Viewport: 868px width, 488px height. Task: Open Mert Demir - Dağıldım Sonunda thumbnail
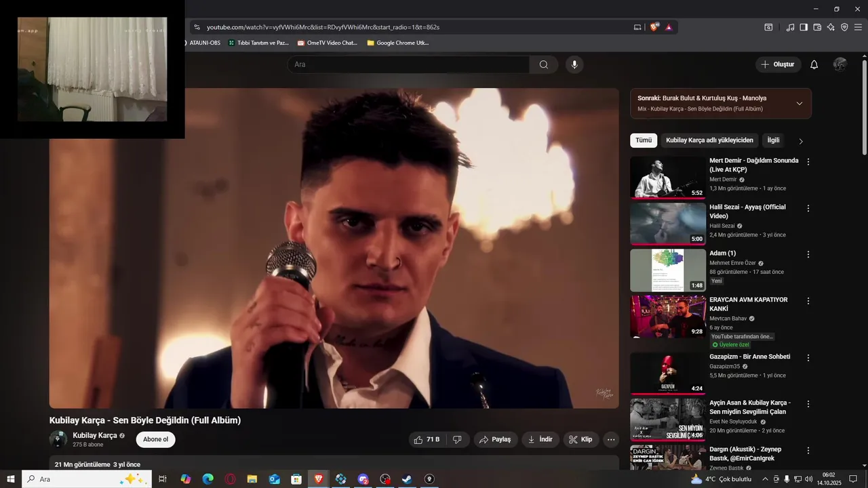pyautogui.click(x=668, y=178)
